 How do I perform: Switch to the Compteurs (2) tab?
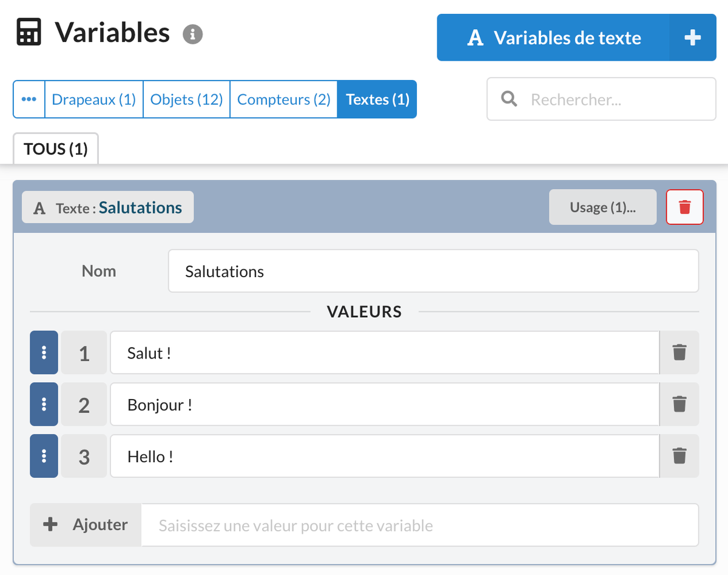pyautogui.click(x=283, y=98)
